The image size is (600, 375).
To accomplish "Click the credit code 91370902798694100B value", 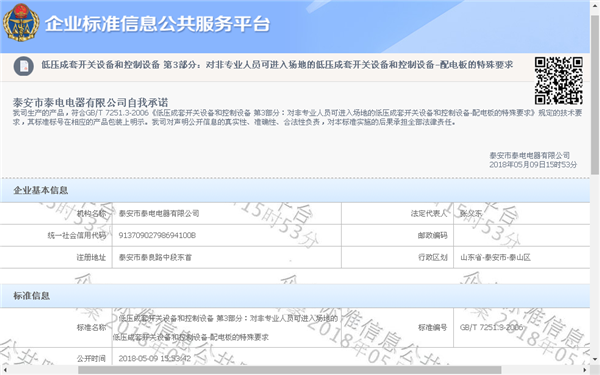I will [x=157, y=235].
